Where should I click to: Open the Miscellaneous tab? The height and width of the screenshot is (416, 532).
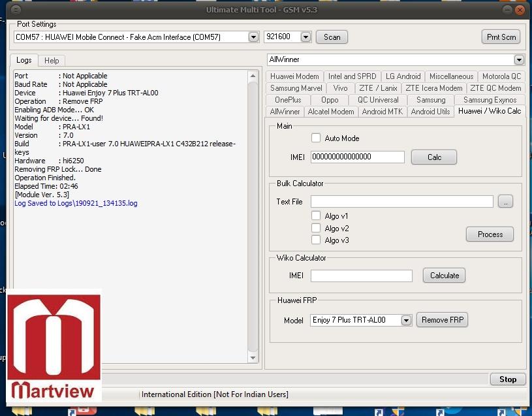pyautogui.click(x=451, y=76)
